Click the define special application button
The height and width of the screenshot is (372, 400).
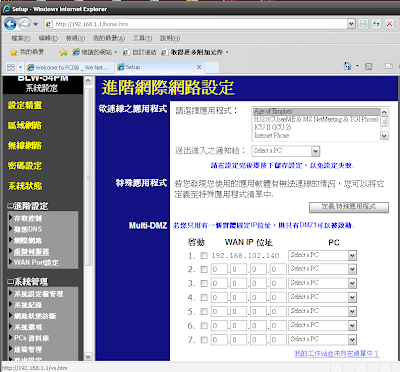[349, 207]
